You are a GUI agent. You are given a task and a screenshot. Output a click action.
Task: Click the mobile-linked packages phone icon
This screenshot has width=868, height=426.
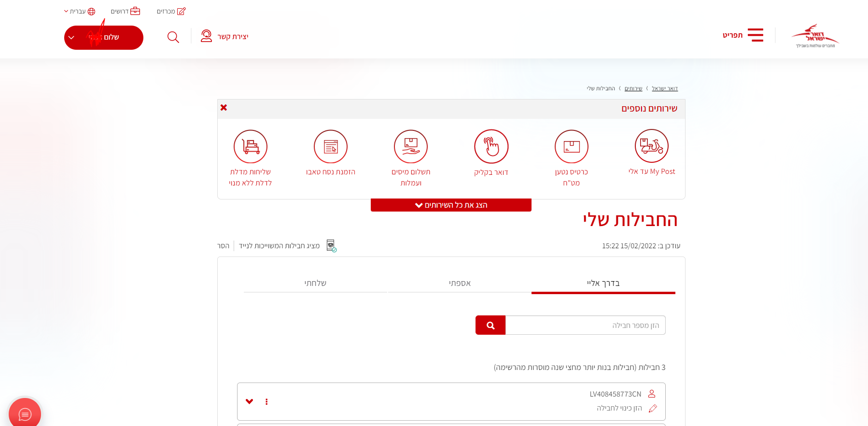click(331, 245)
